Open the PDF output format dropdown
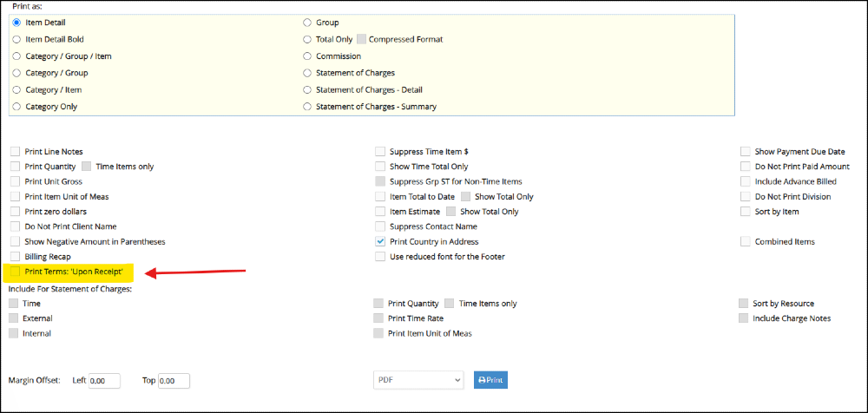 tap(418, 380)
